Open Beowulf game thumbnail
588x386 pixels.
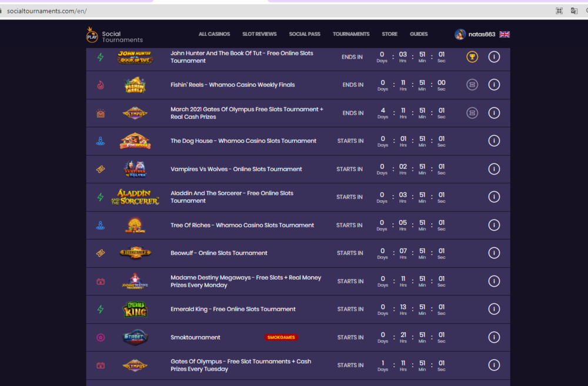[x=135, y=253]
